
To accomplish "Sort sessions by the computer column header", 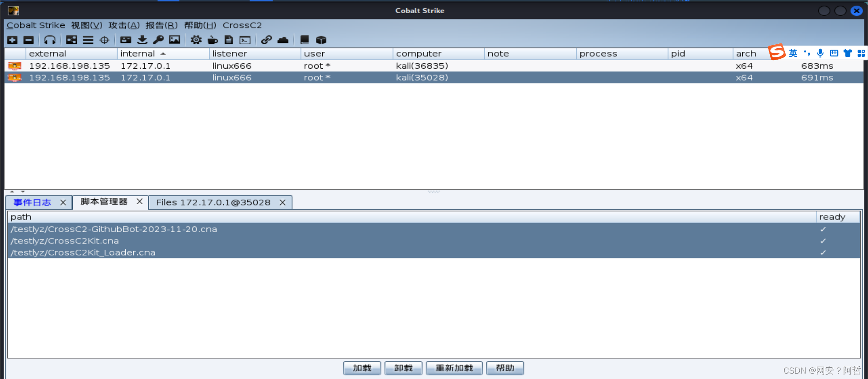I will 439,54.
